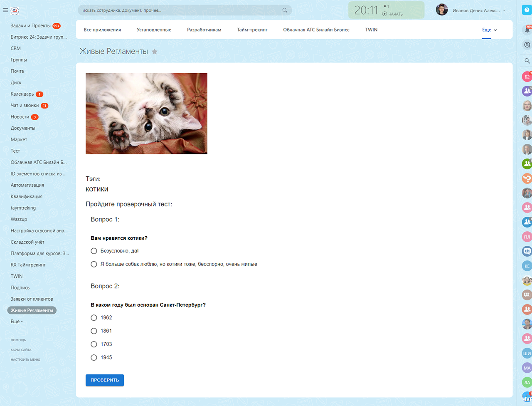Viewport: 532px width, 406px height.
Task: Choose 1861 as the founding year
Action: (x=94, y=331)
